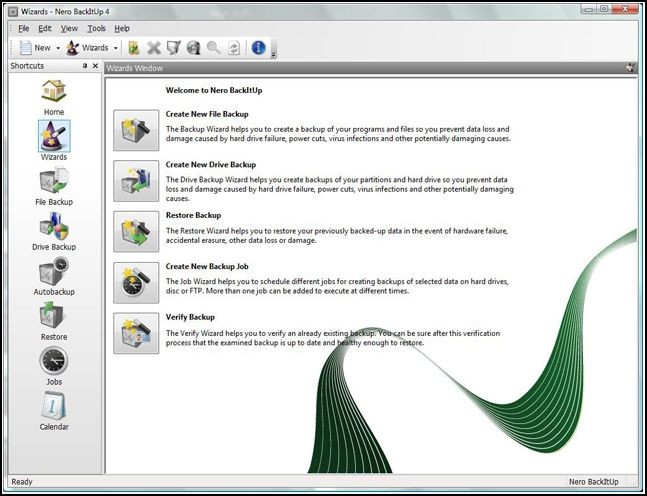Click the New document toolbar button
The width and height of the screenshot is (647, 496).
pyautogui.click(x=35, y=48)
